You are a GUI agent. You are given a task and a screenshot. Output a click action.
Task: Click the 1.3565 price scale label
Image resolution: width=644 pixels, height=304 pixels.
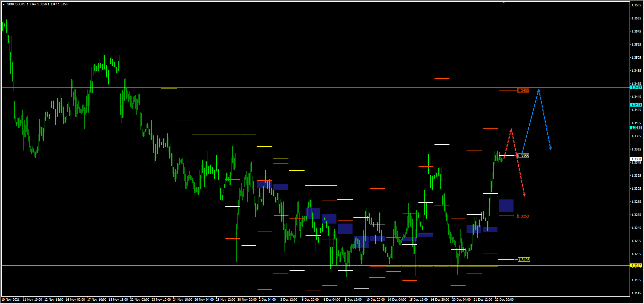(x=636, y=18)
